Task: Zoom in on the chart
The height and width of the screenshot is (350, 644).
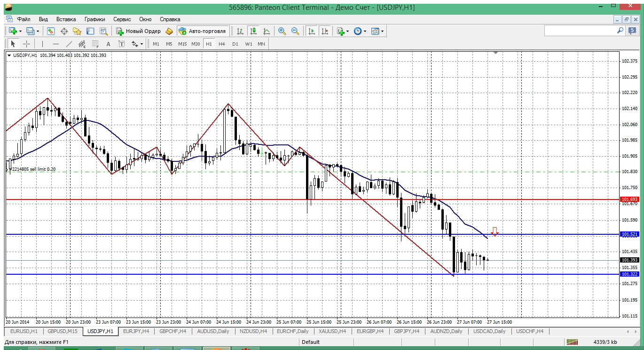Action: [x=282, y=31]
